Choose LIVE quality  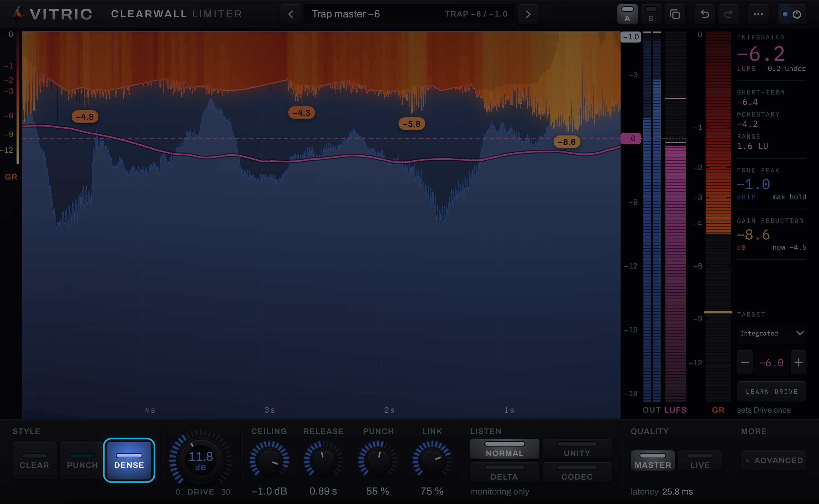700,460
